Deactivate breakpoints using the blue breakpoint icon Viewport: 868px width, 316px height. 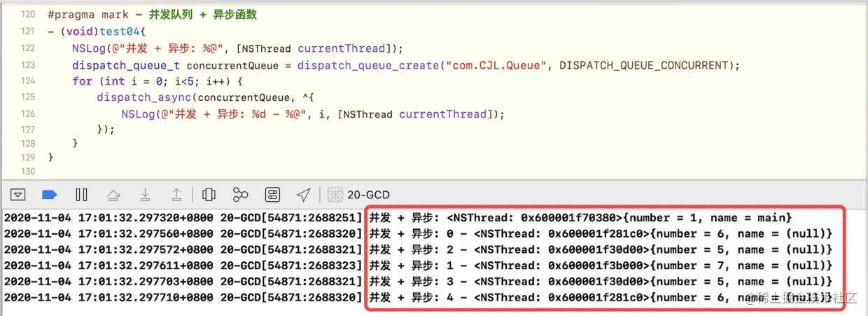pyautogui.click(x=49, y=195)
